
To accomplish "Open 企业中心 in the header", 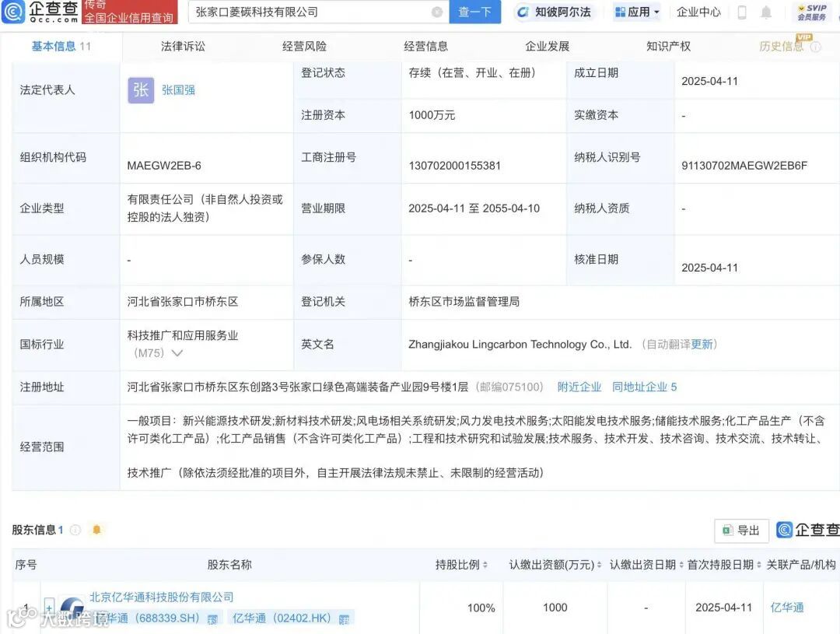I will pyautogui.click(x=698, y=12).
